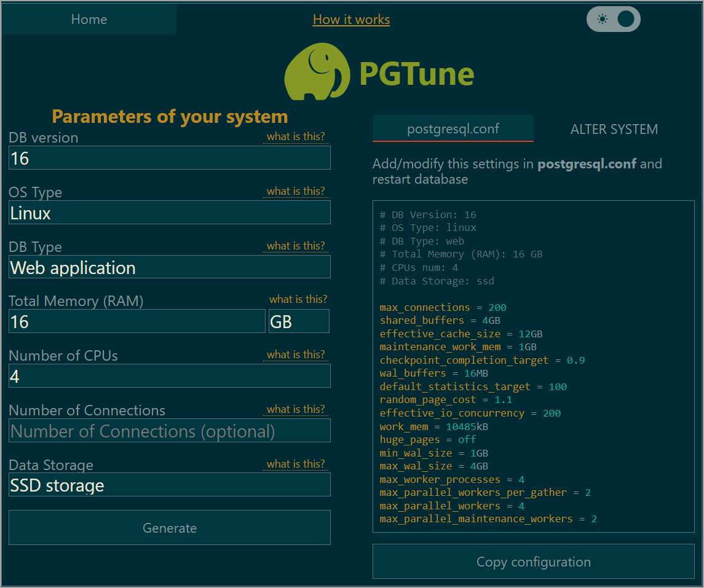
Task: Click the Total Memory (RAM) input field
Action: pyautogui.click(x=137, y=321)
